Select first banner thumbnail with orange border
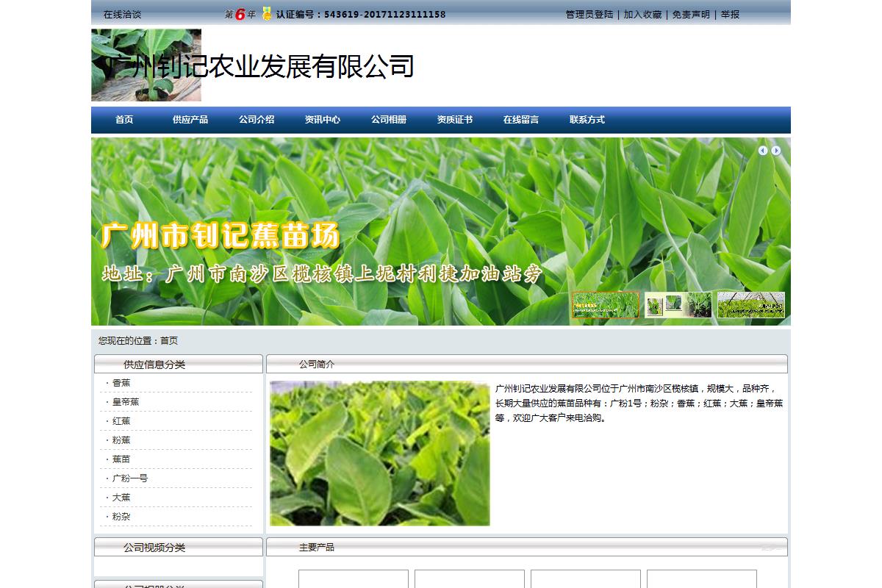This screenshot has width=882, height=588. click(606, 305)
